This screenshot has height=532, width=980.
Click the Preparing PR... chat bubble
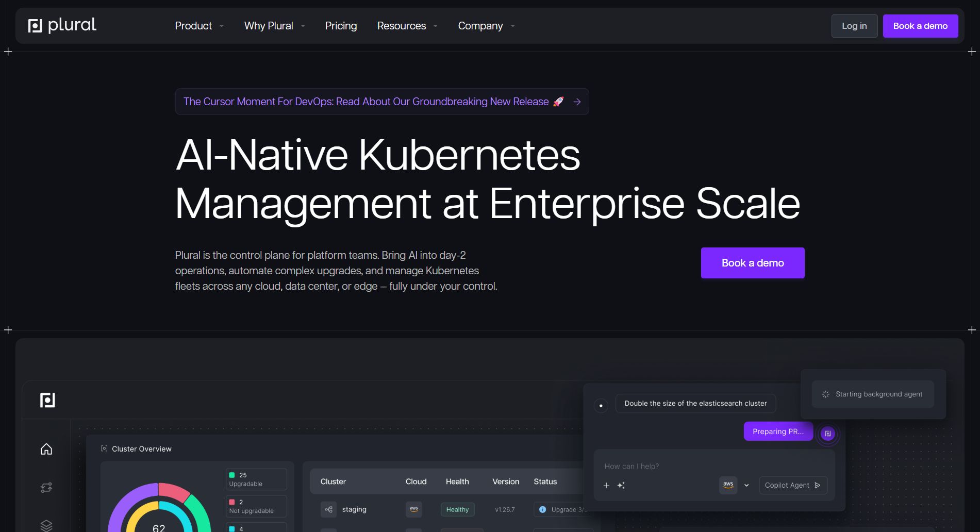coord(778,431)
